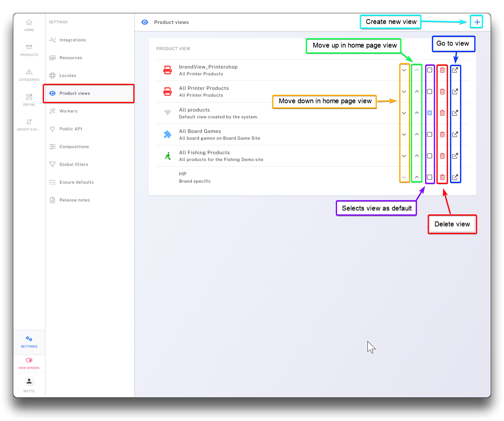Open Global filters settings menu item

pos(74,165)
